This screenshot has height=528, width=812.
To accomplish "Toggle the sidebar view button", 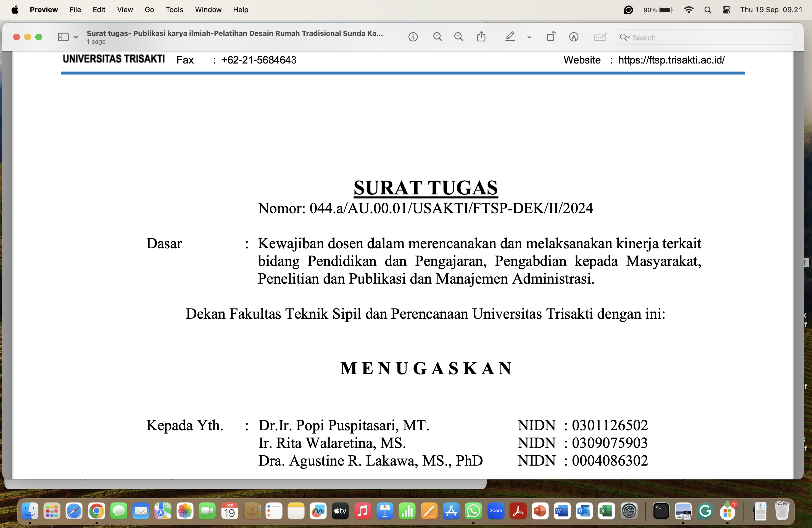I will tap(63, 37).
